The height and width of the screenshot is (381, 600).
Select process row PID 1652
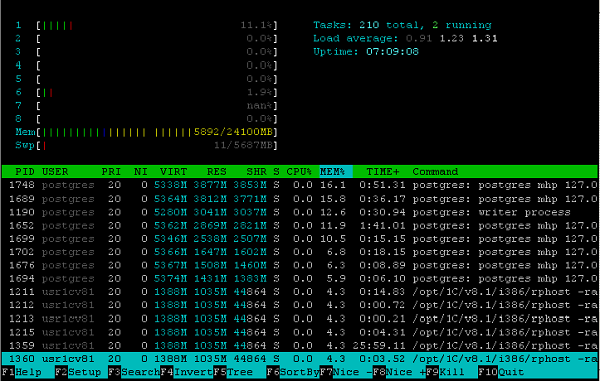tap(300, 225)
